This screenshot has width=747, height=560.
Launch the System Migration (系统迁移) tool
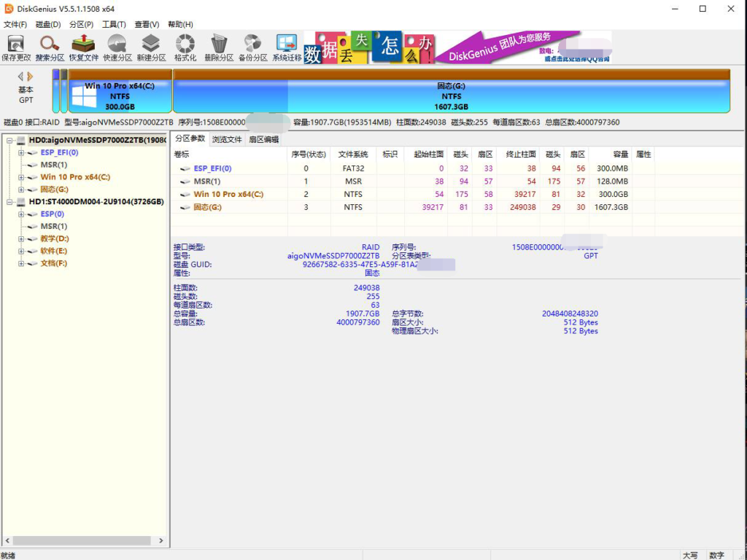(x=287, y=47)
